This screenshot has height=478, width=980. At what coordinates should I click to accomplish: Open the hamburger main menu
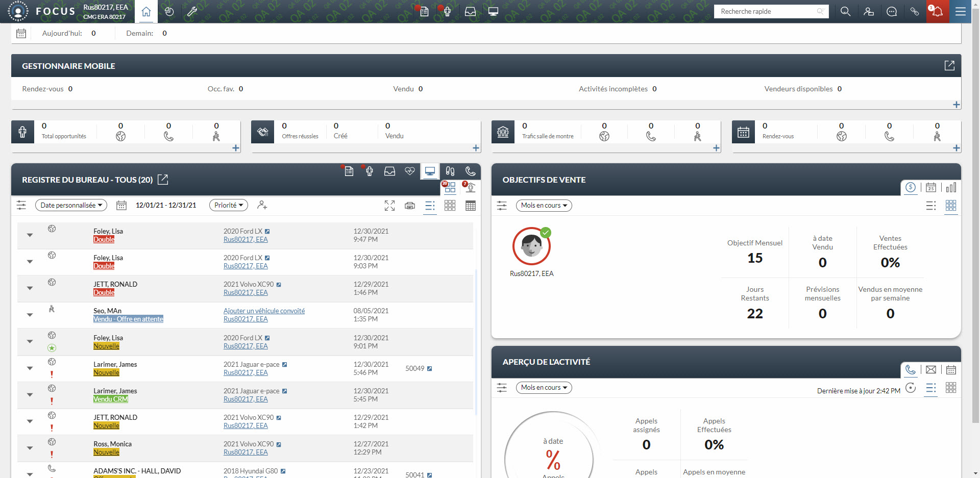tap(961, 11)
